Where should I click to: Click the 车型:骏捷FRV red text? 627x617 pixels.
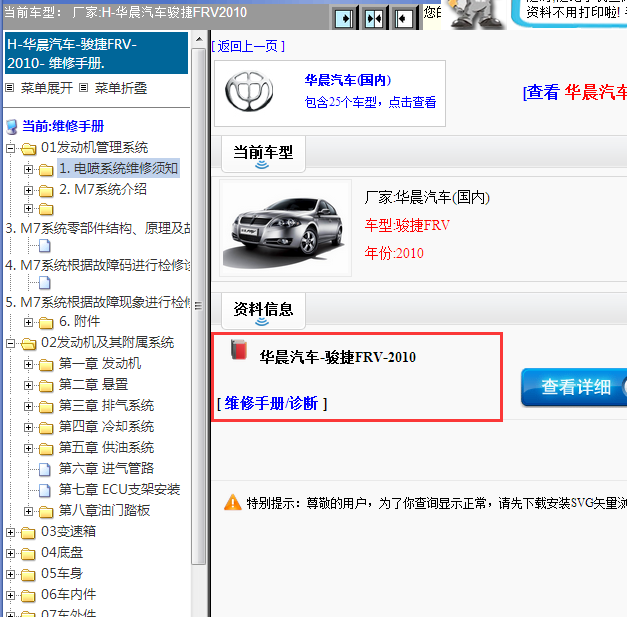coord(407,225)
